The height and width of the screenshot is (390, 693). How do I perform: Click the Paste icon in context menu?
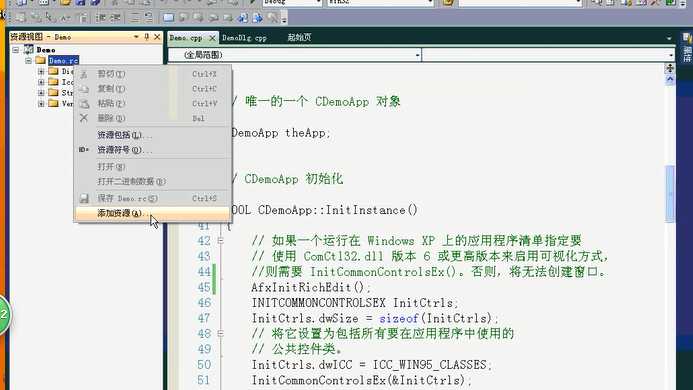pos(84,104)
